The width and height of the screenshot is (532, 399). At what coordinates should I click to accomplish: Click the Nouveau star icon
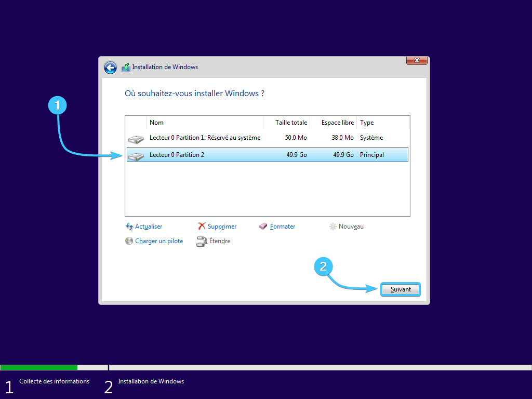pos(333,227)
